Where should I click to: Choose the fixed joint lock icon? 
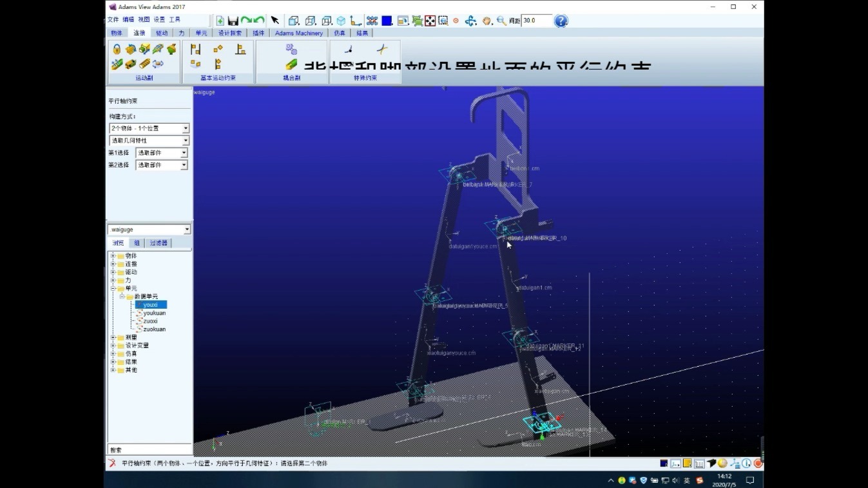coord(117,49)
